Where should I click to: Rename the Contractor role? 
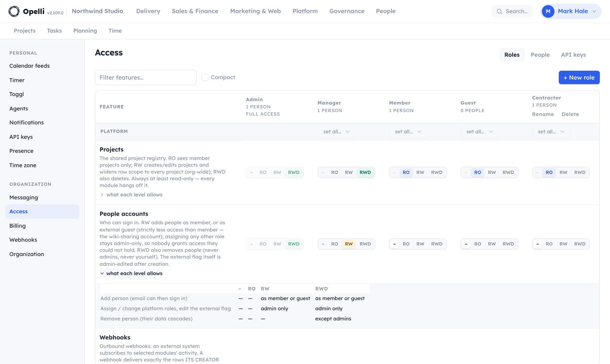tap(543, 114)
